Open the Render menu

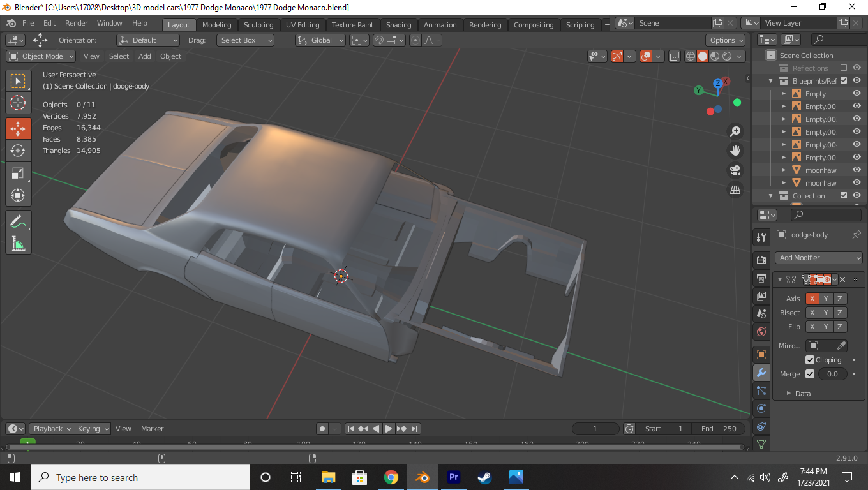(x=76, y=23)
